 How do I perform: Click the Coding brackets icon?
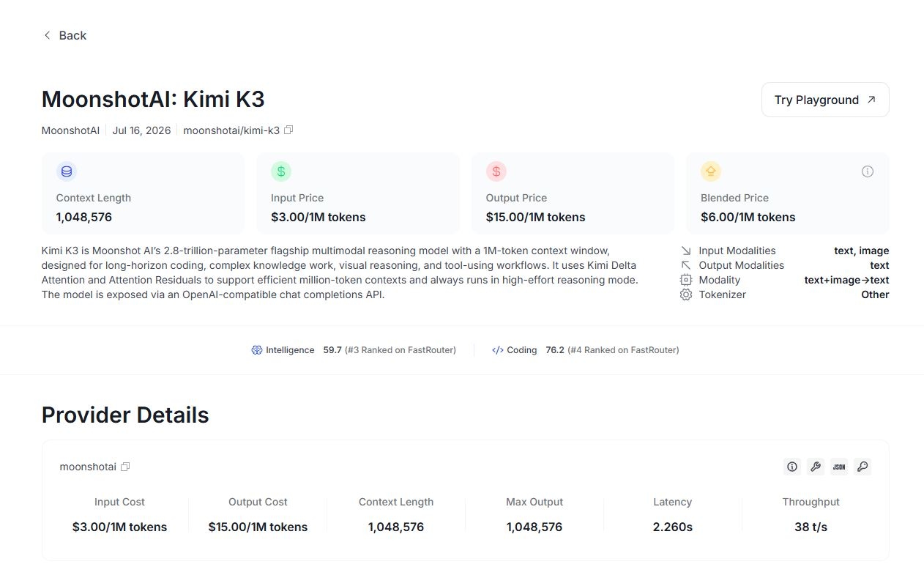tap(497, 350)
